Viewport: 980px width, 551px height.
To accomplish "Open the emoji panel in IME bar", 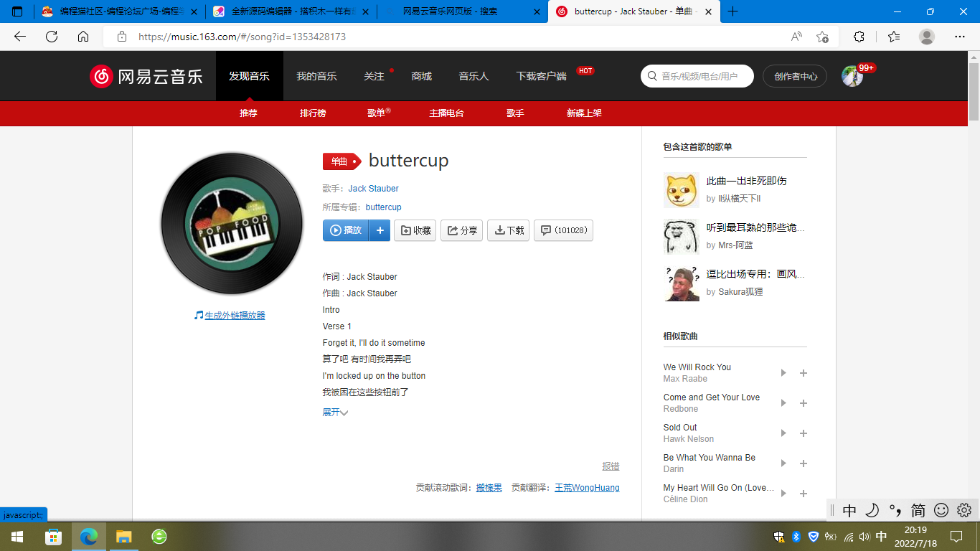I will [x=941, y=510].
